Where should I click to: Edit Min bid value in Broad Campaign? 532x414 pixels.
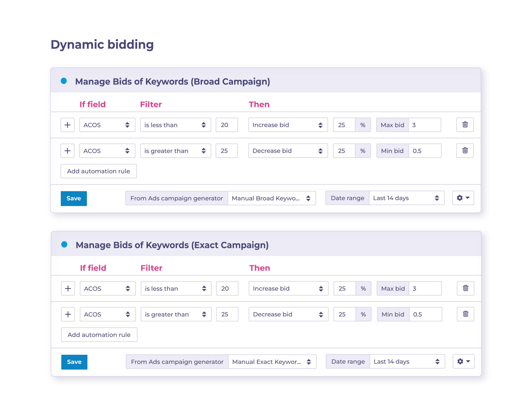[x=425, y=151]
